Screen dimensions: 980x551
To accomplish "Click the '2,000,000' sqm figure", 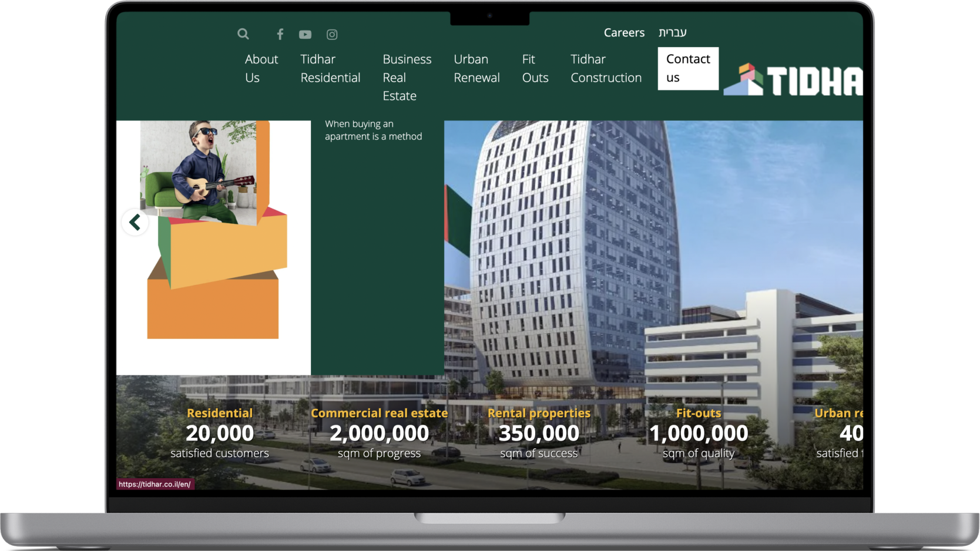I will [x=380, y=434].
